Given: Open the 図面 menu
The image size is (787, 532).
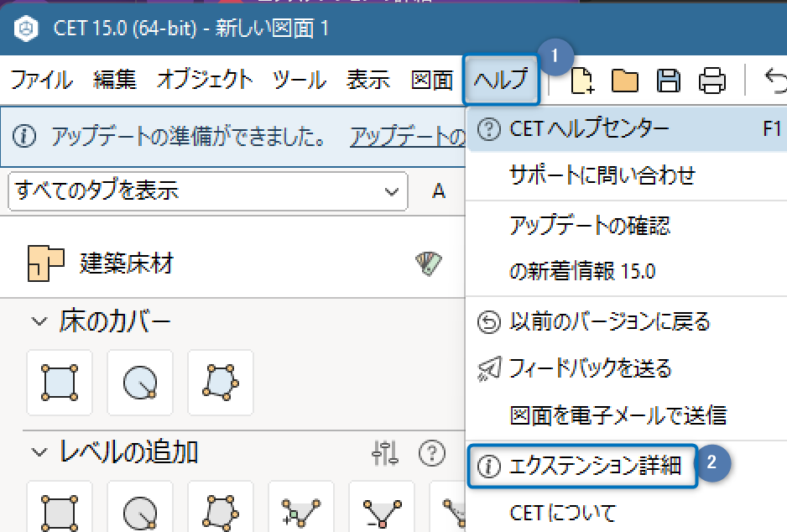Looking at the screenshot, I should [x=432, y=81].
